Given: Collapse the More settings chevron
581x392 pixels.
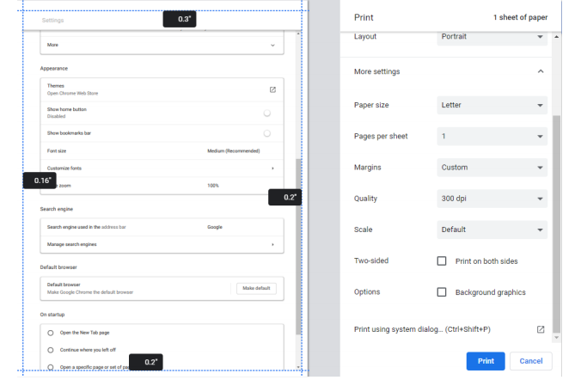Looking at the screenshot, I should [540, 71].
